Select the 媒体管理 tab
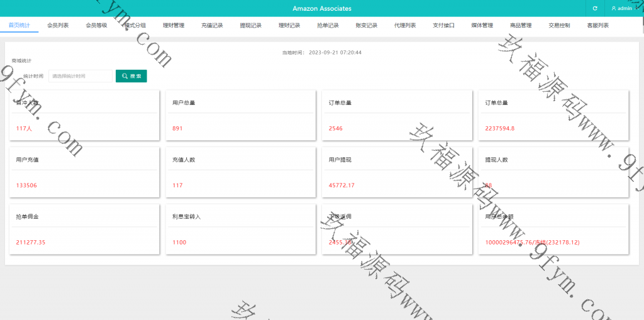Image resolution: width=644 pixels, height=320 pixels. click(482, 25)
